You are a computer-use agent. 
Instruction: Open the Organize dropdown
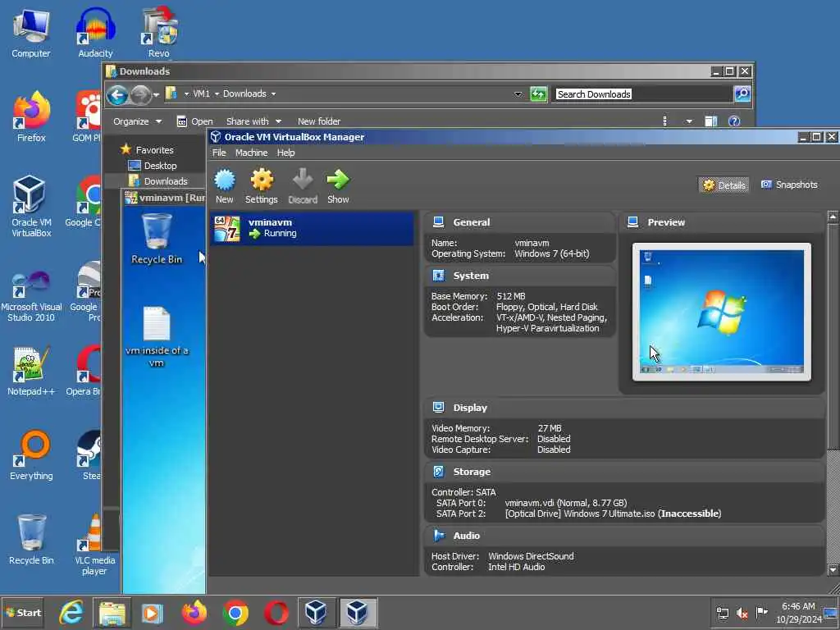[x=137, y=121]
